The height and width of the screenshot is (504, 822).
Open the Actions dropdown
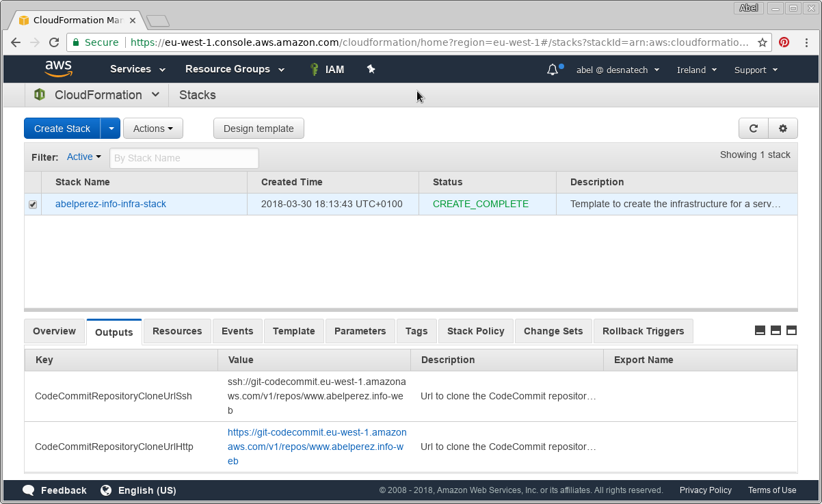click(x=153, y=129)
